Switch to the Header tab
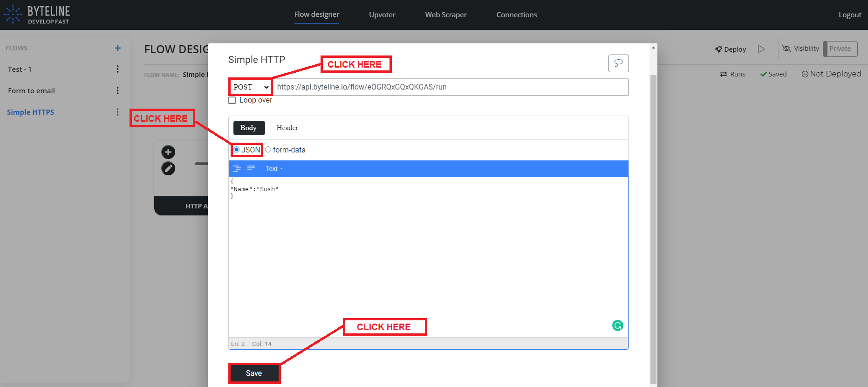Image resolution: width=868 pixels, height=387 pixels. pyautogui.click(x=287, y=128)
